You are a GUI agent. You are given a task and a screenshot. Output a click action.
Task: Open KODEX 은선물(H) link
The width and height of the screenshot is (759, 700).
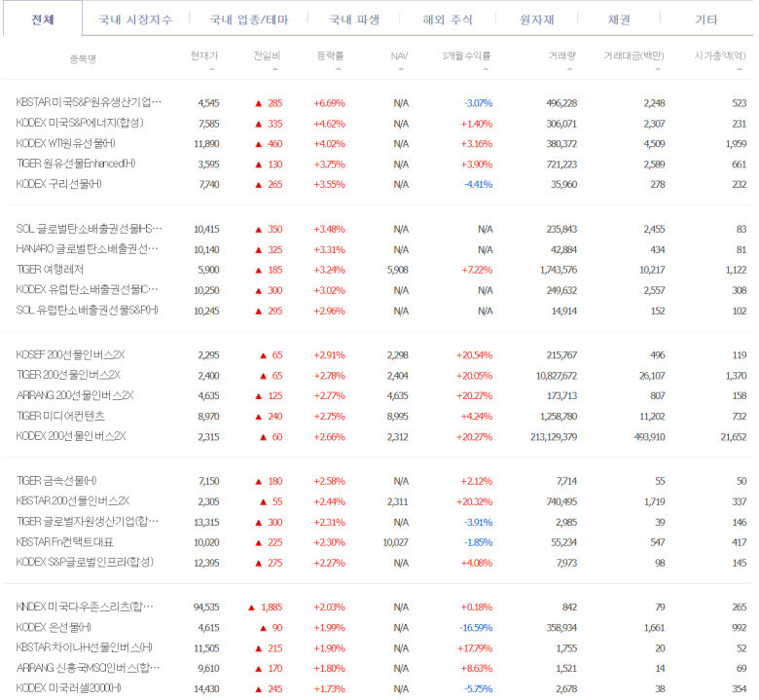[x=54, y=627]
